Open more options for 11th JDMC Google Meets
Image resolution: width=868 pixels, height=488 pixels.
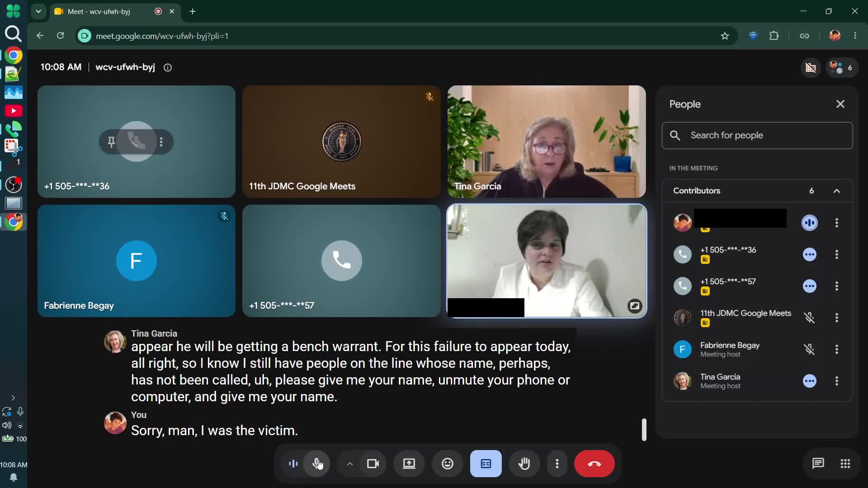pyautogui.click(x=836, y=318)
